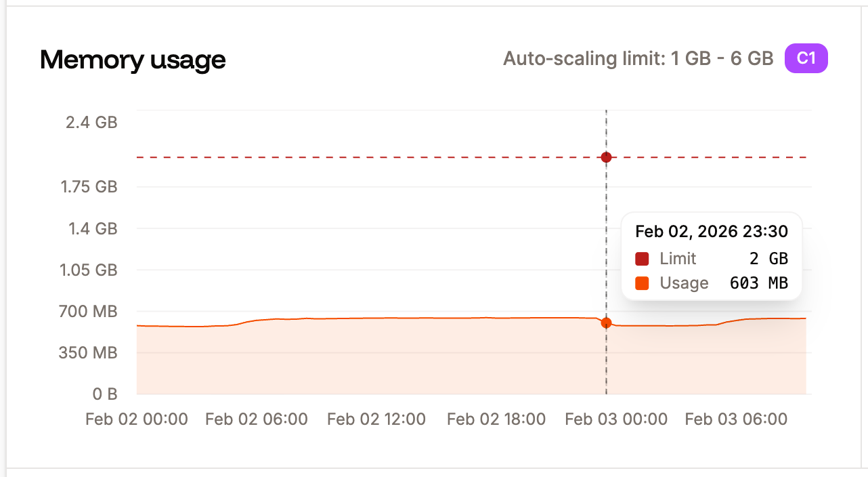Screen dimensions: 868x477
Task: Click the Feb 03 00:00 axis label
Action: pos(615,419)
